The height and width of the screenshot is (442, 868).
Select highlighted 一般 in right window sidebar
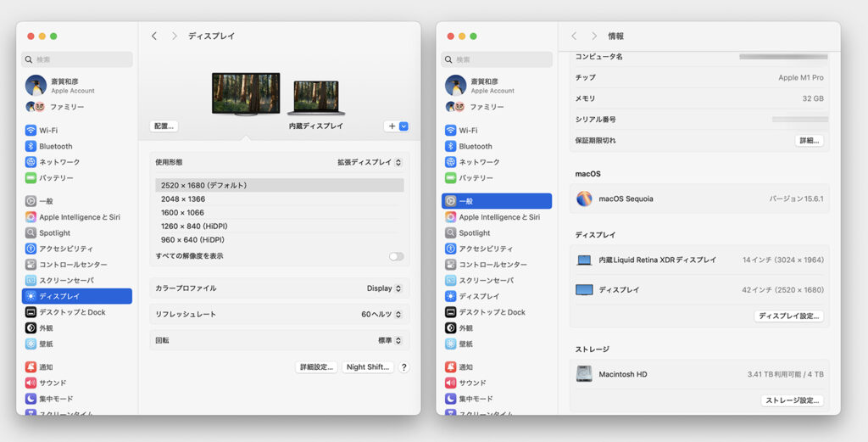point(497,201)
